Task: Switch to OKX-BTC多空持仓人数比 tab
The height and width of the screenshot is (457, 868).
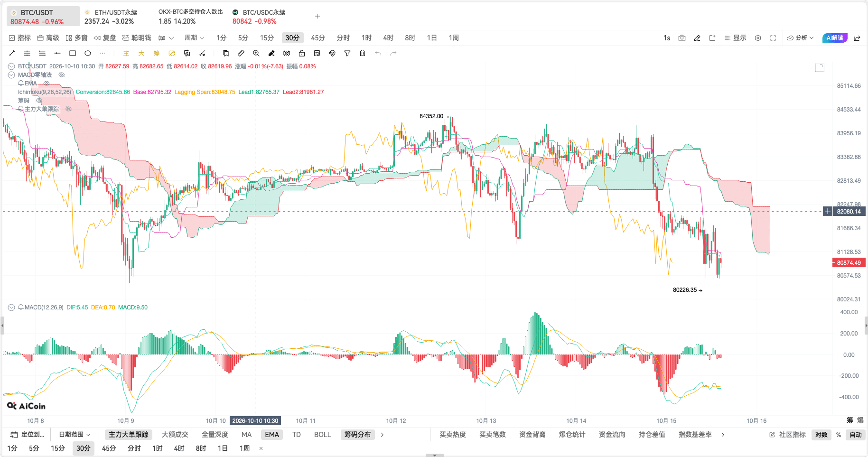Action: pyautogui.click(x=190, y=17)
